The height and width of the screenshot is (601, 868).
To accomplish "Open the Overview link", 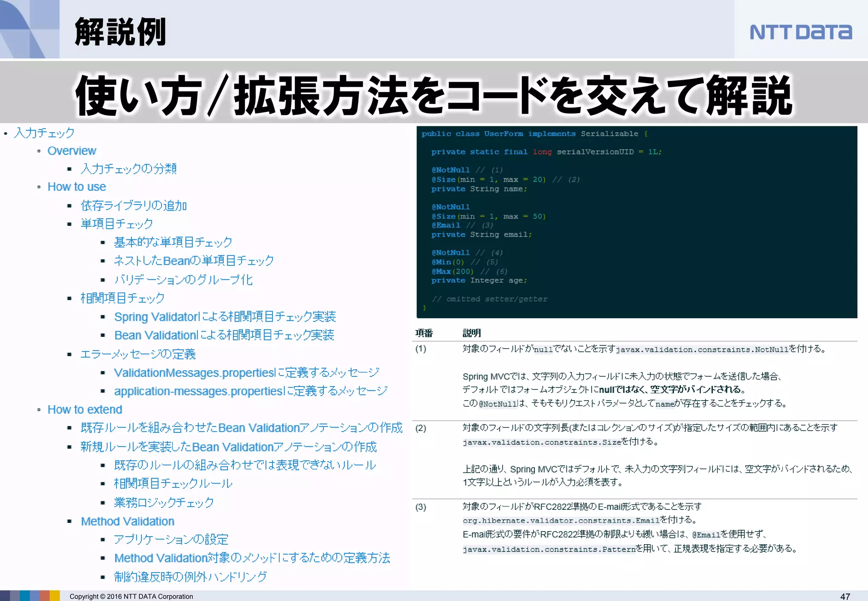I will pyautogui.click(x=72, y=151).
